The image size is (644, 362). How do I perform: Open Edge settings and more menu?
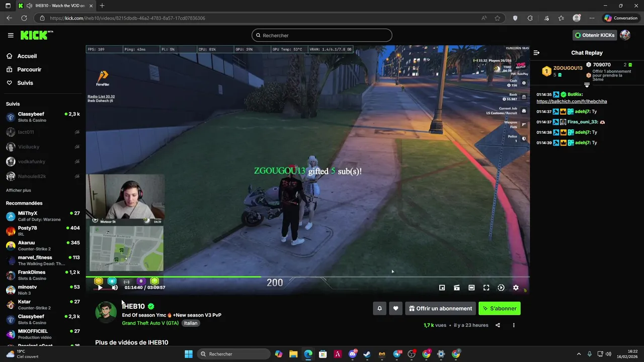tap(592, 18)
